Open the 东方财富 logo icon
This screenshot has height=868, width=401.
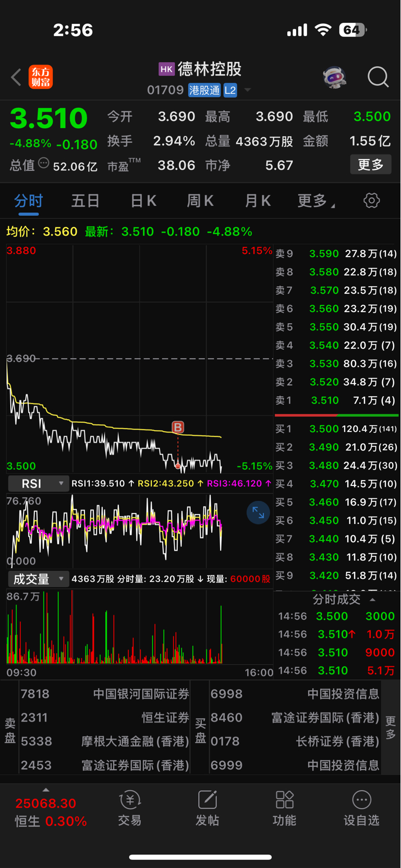pyautogui.click(x=41, y=77)
